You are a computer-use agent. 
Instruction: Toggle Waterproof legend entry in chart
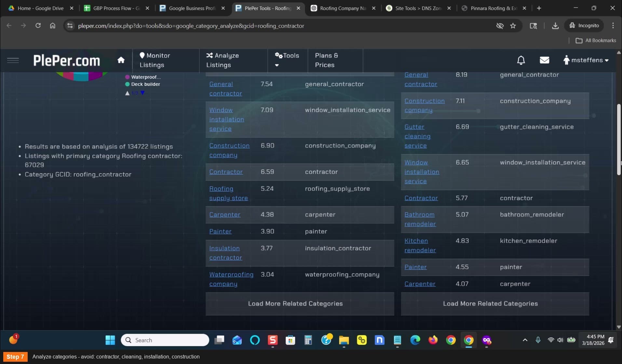coord(143,77)
